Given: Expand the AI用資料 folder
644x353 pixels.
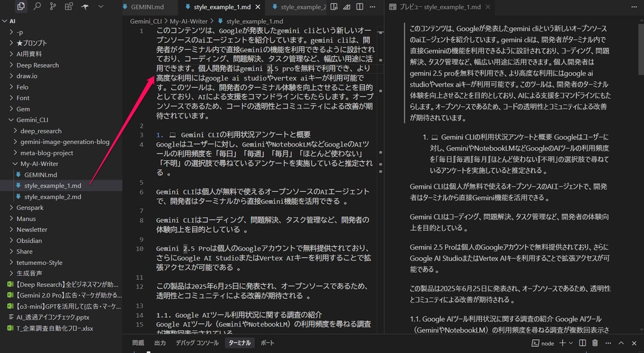Looking at the screenshot, I should [11, 54].
